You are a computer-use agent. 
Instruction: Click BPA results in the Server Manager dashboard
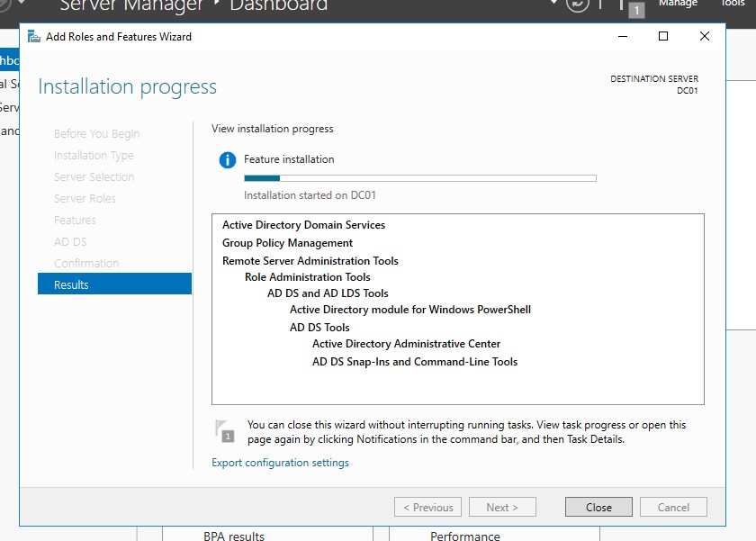(234, 536)
